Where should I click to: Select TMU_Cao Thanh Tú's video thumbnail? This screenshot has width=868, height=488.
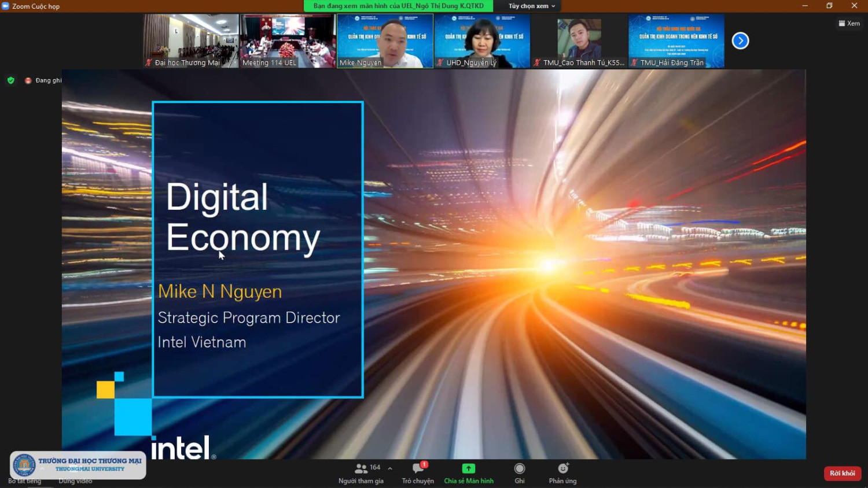coord(579,41)
